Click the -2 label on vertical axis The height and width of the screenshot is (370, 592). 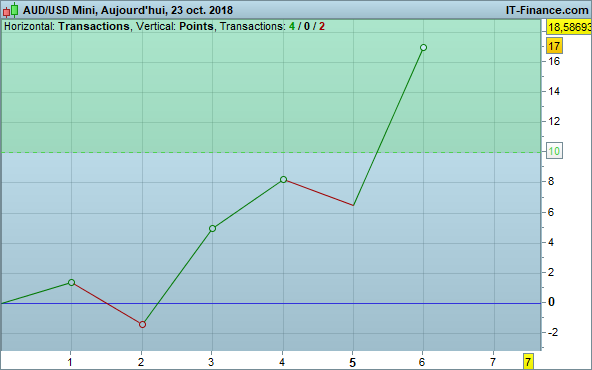[552, 332]
